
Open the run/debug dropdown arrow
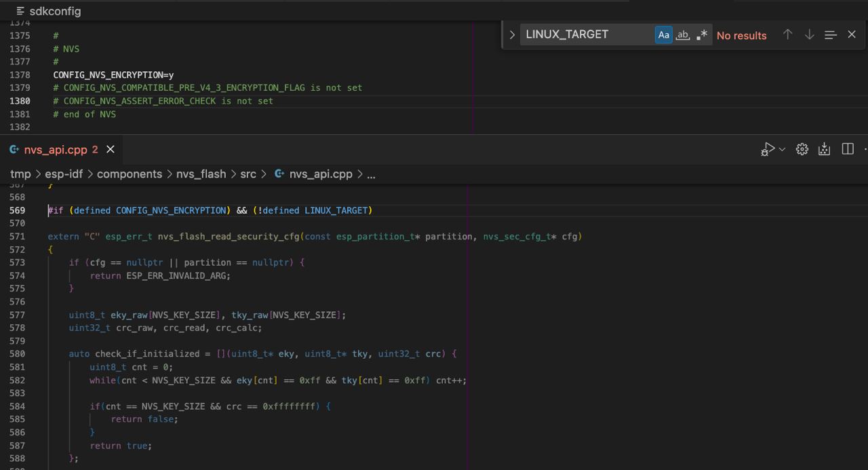click(x=782, y=149)
